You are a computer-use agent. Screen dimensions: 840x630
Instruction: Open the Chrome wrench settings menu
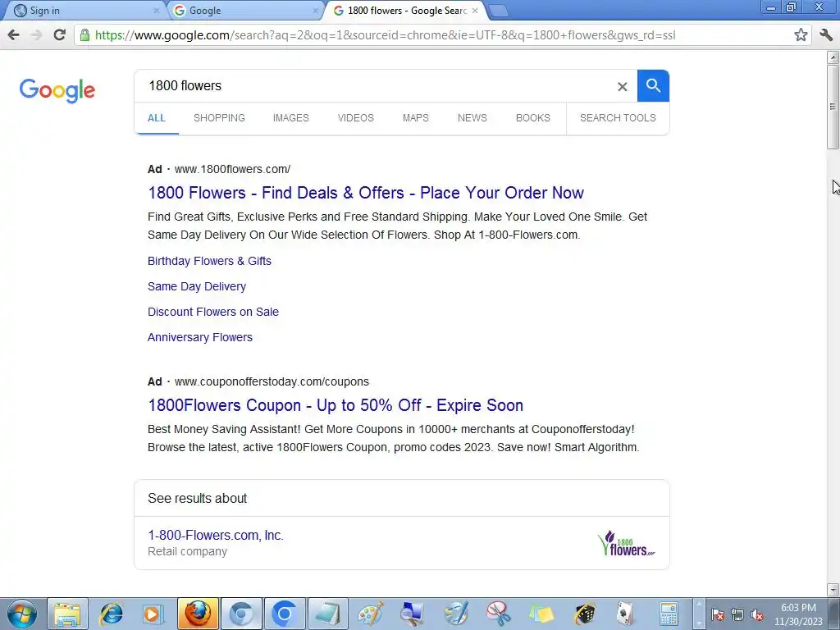(x=826, y=35)
